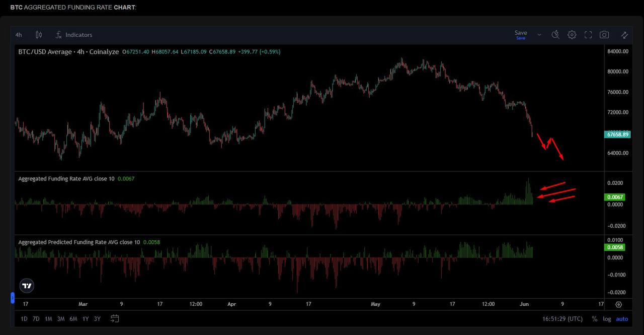Take a chart snapshot with camera icon
Screen dimensions: 644x335
tap(604, 35)
